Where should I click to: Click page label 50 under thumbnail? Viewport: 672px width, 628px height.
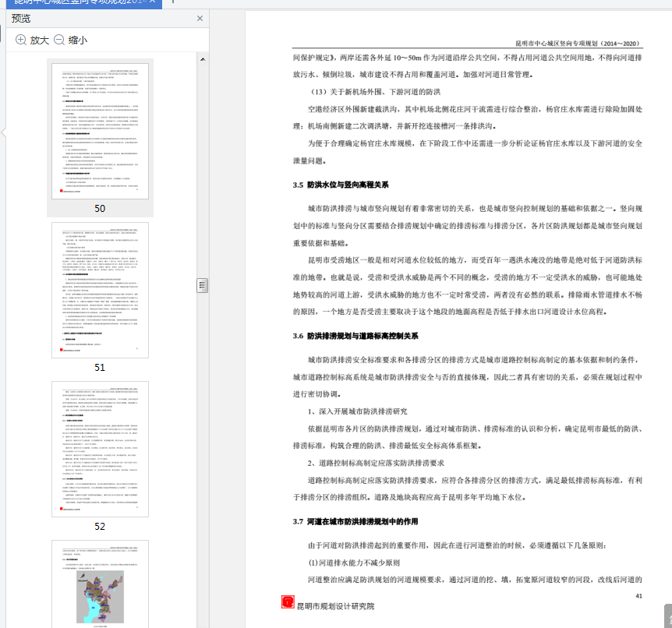[100, 209]
